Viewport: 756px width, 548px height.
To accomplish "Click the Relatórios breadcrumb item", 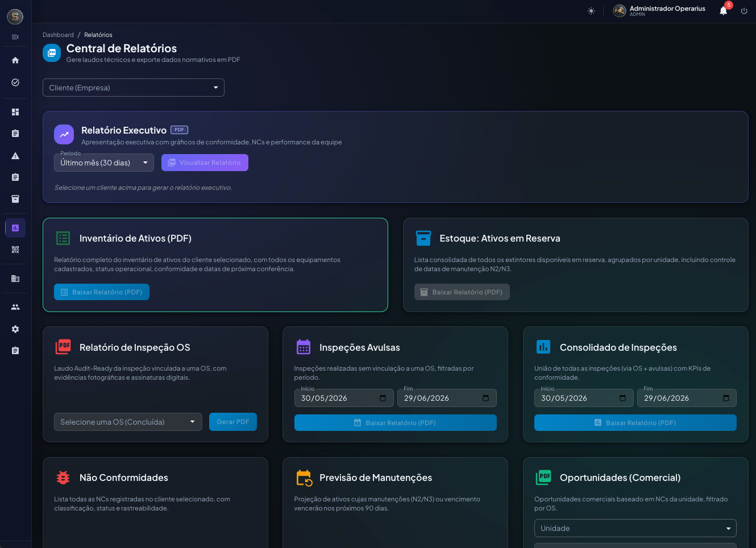I will click(98, 35).
